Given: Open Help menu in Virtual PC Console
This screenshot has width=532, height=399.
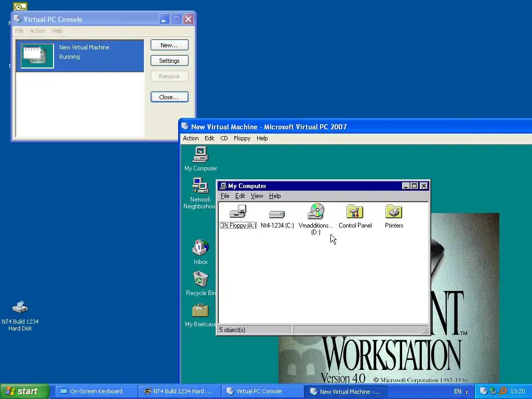Looking at the screenshot, I should (x=57, y=31).
